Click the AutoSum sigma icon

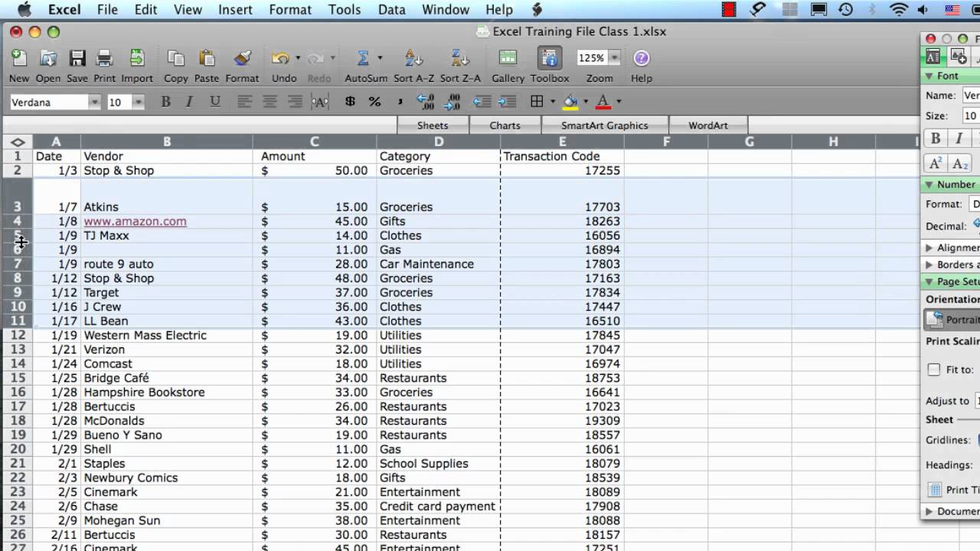click(x=363, y=58)
